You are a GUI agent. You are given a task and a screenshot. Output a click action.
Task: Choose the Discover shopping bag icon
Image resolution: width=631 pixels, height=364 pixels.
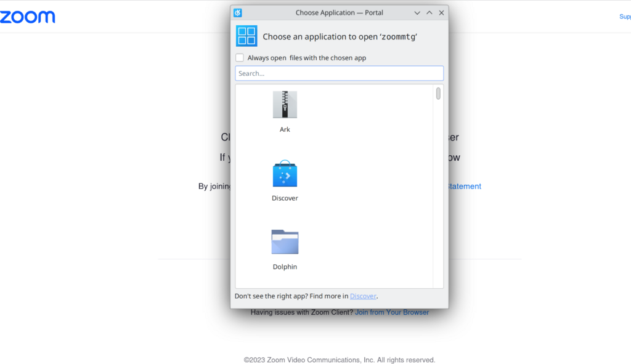[x=285, y=174]
